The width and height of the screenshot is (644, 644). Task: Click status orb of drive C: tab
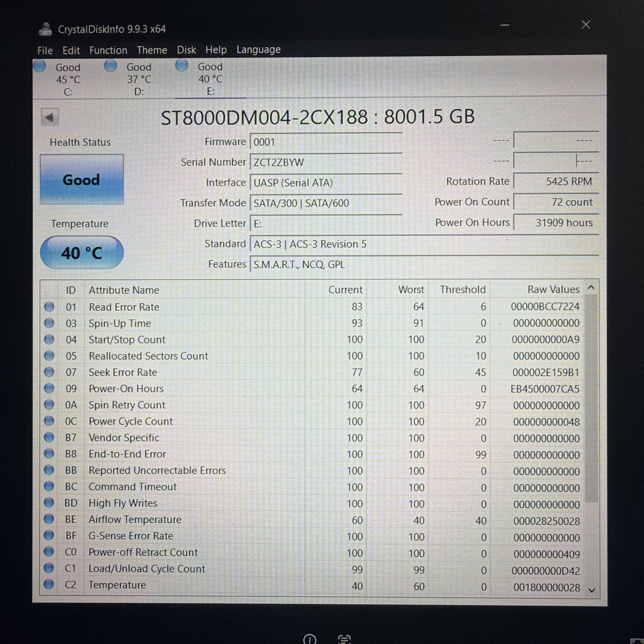(x=39, y=66)
